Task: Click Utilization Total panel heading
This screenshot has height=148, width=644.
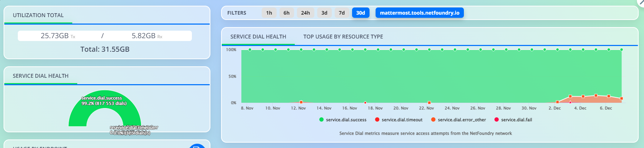Action: tap(38, 15)
